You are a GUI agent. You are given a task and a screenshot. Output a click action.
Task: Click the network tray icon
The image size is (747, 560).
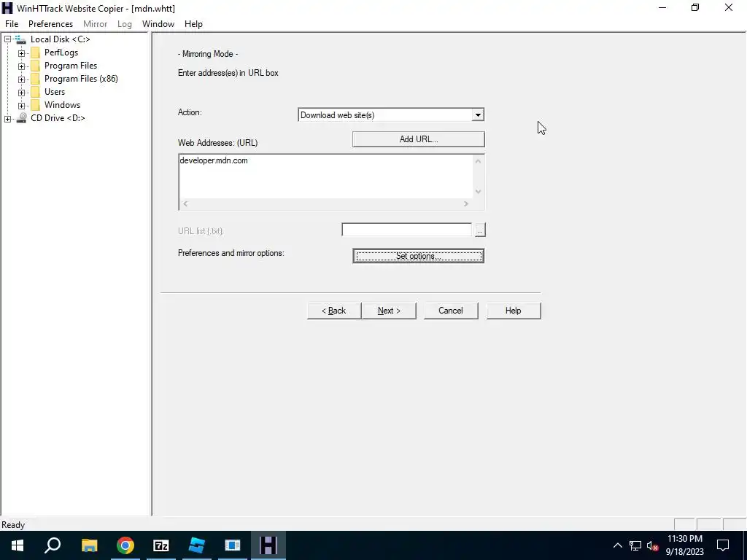pos(635,545)
